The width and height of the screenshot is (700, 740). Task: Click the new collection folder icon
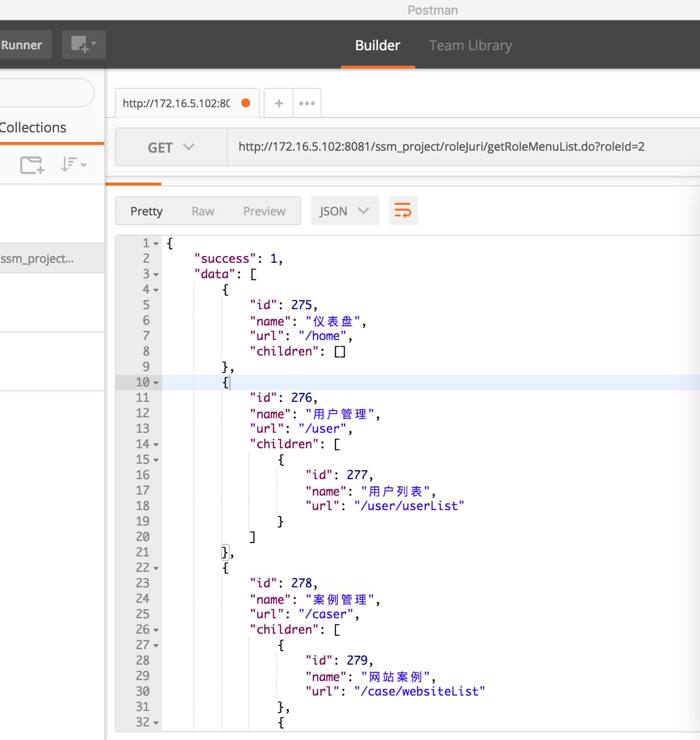[32, 165]
